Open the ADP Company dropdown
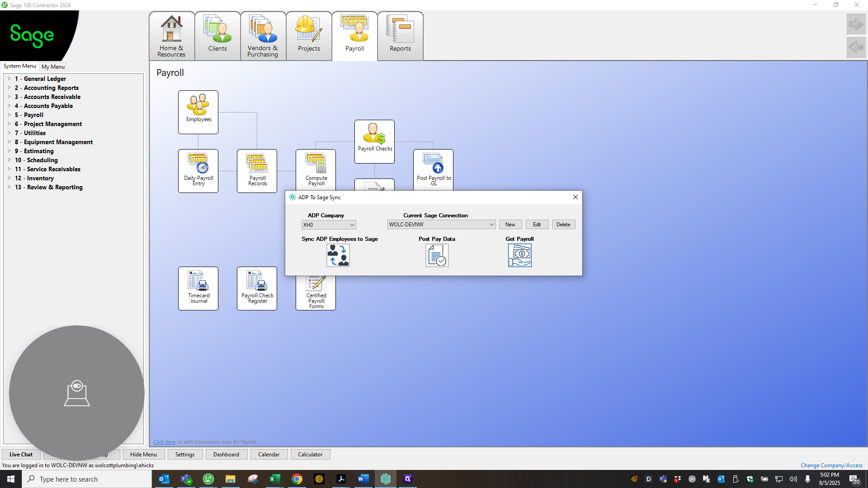Screen dimensions: 868x488 tap(329, 225)
